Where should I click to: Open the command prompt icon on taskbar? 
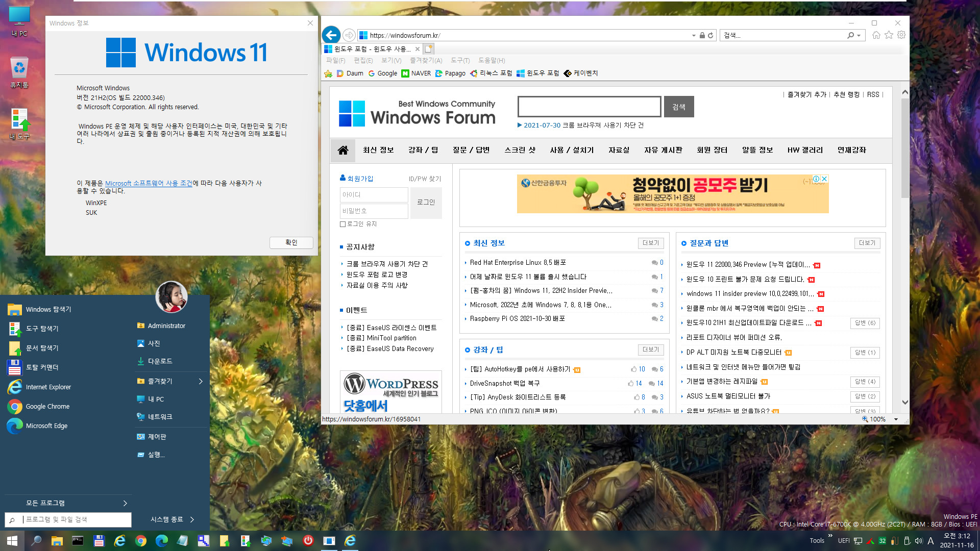(78, 541)
